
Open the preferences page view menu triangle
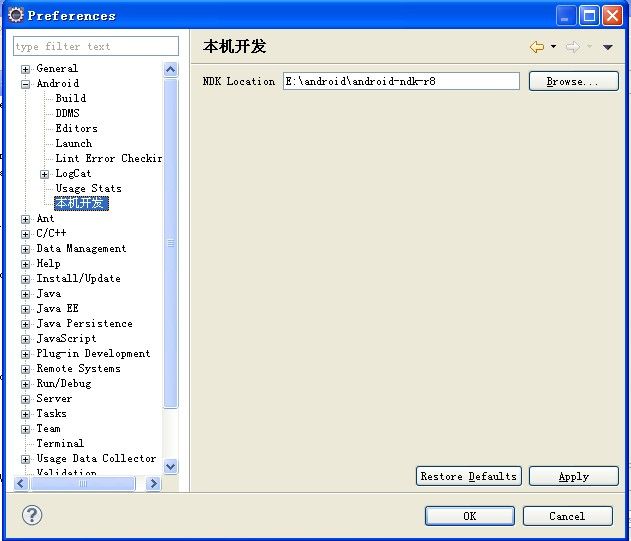click(608, 47)
